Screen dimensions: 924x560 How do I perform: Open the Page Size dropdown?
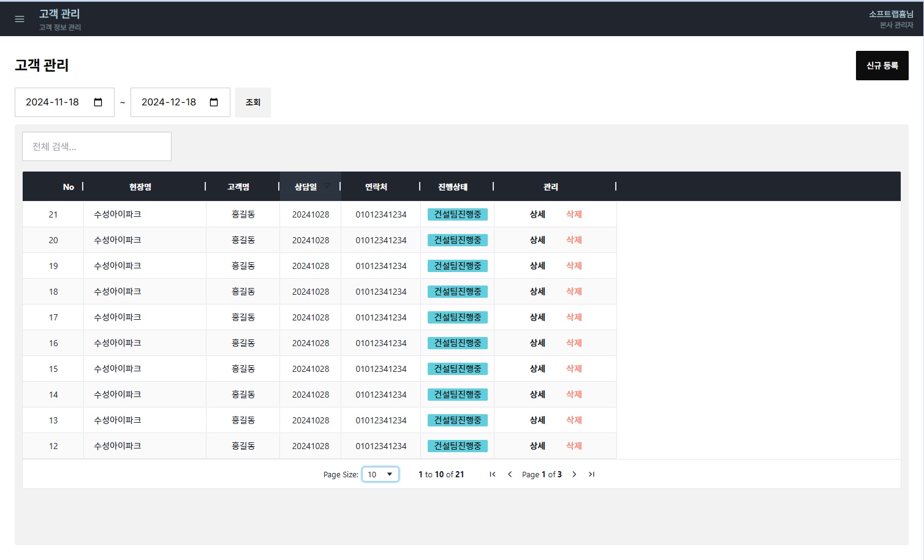click(x=381, y=474)
